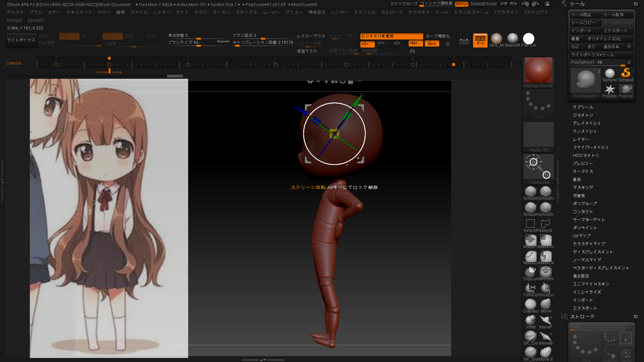Click the ライトボックス button
This screenshot has height=362, width=644.
click(x=21, y=40)
